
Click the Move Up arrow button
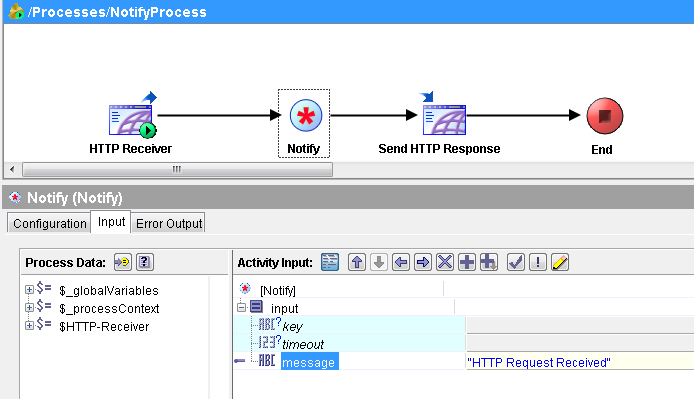[357, 262]
